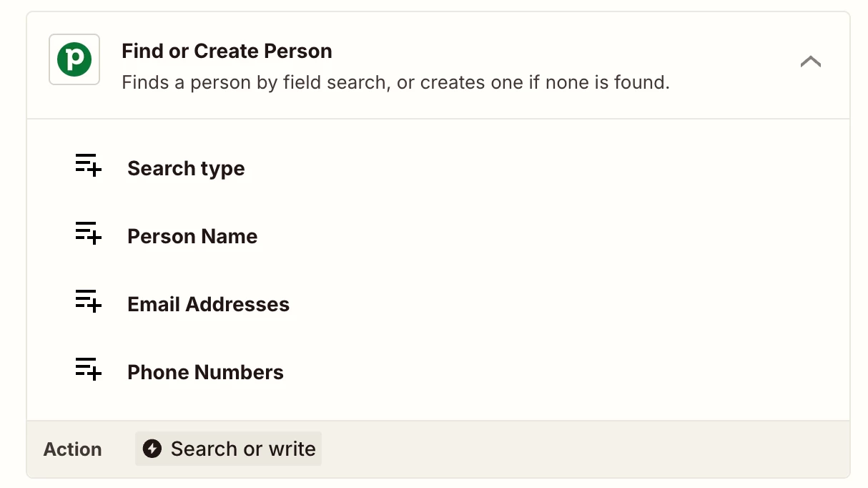Collapse the card using the chevron arrow

pos(810,62)
